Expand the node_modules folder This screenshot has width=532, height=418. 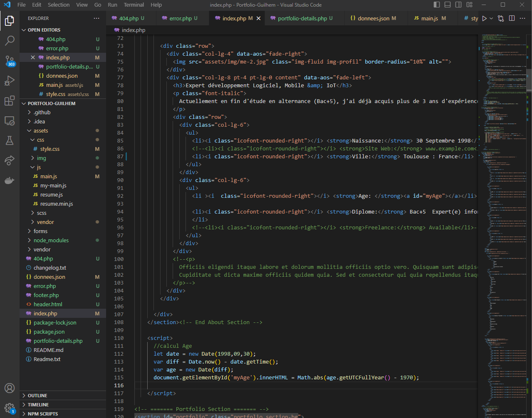(x=51, y=240)
